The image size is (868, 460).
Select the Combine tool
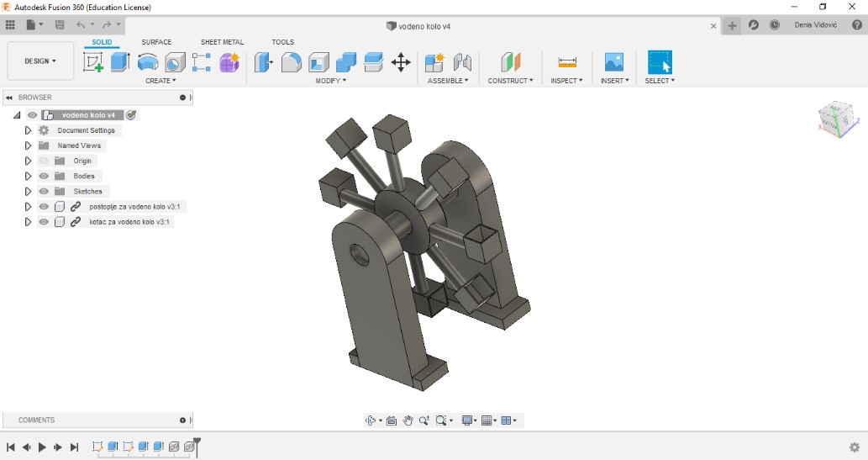(x=346, y=62)
